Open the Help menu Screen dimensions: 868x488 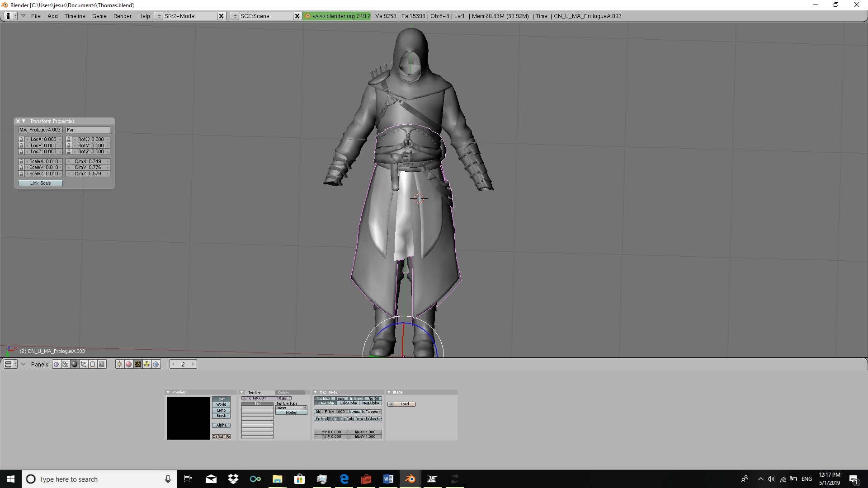click(144, 16)
